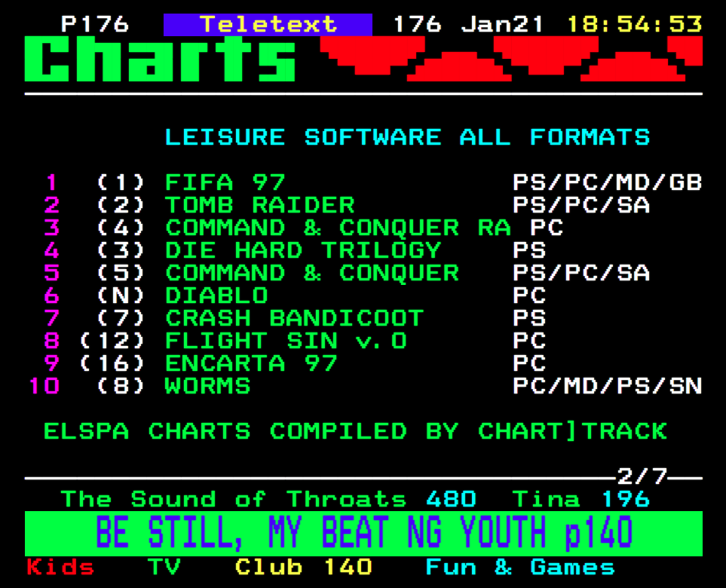Click the Jan21 date in the header
This screenshot has width=726, height=588.
point(502,24)
